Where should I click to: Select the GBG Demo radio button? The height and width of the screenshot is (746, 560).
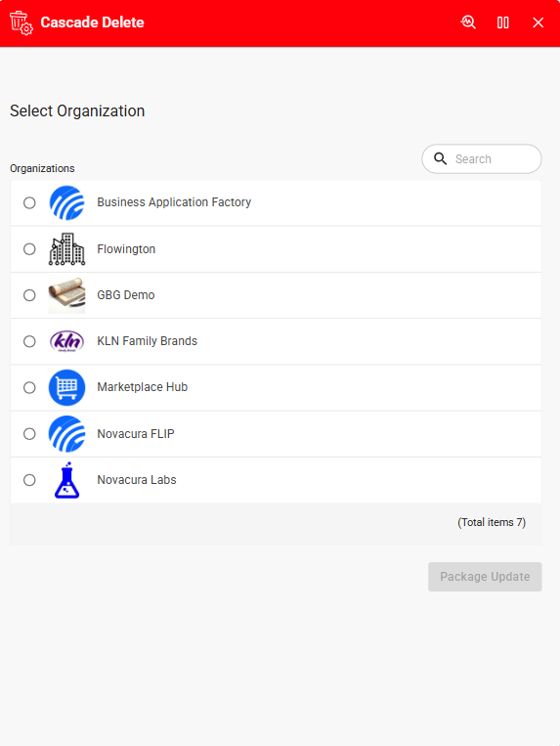point(29,295)
